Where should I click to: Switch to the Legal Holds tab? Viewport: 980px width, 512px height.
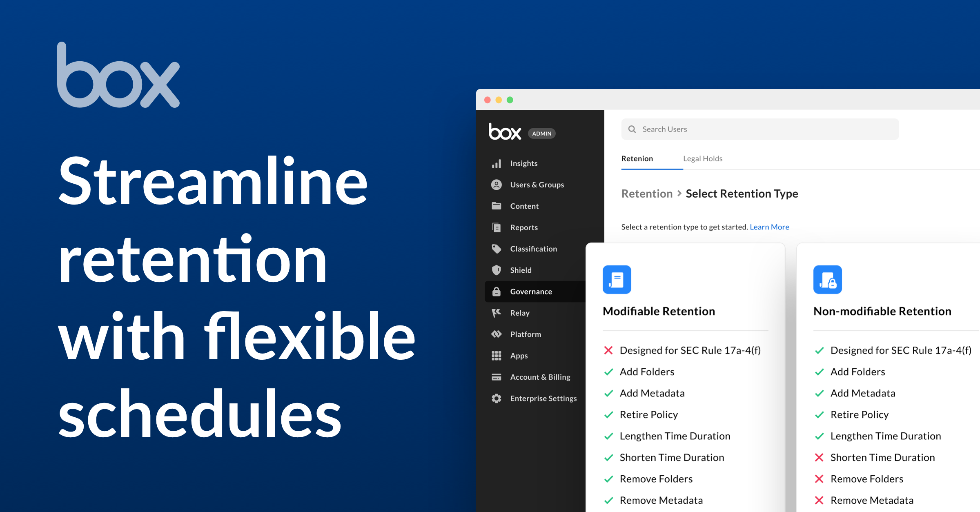703,158
